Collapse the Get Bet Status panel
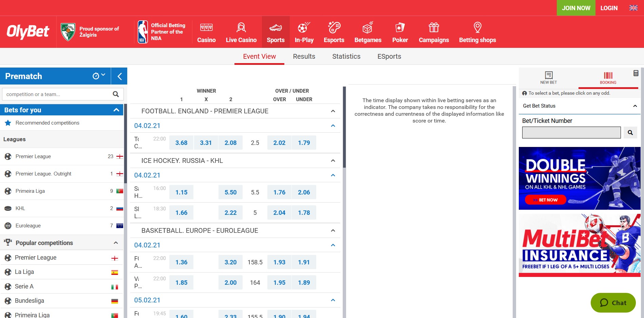Viewport: 644px width, 318px height. [635, 106]
